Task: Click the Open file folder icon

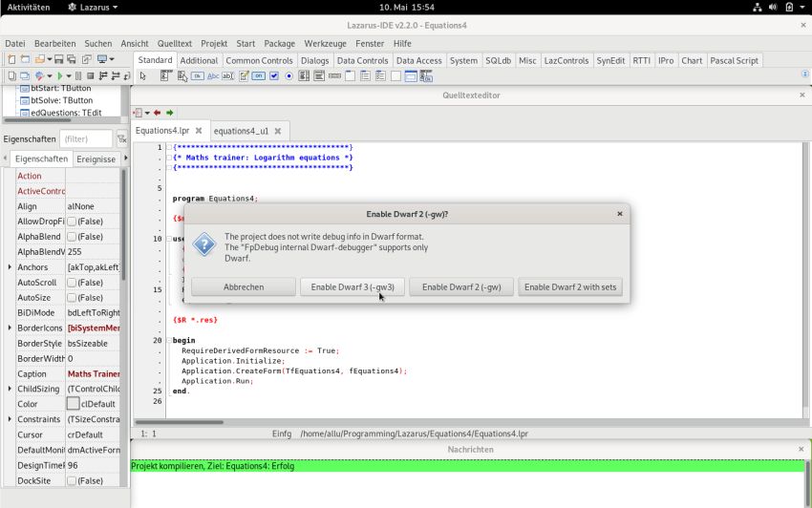Action: coord(40,59)
